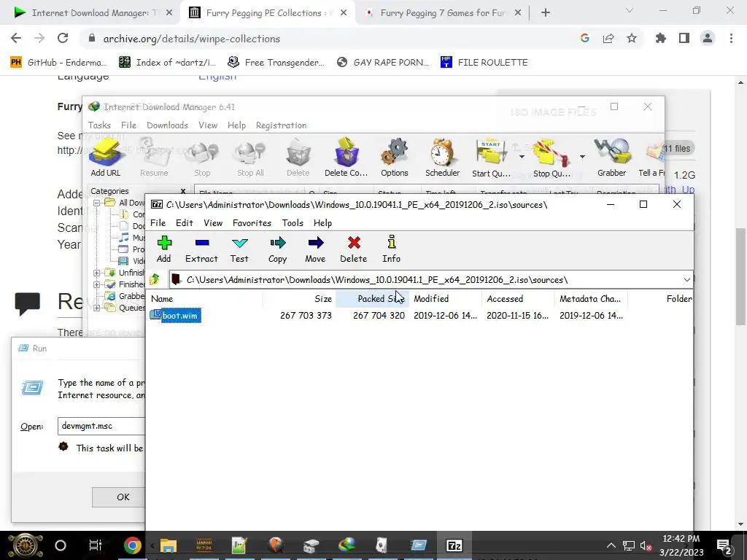
Task: Open the Downloads menu in IDM
Action: (x=167, y=125)
